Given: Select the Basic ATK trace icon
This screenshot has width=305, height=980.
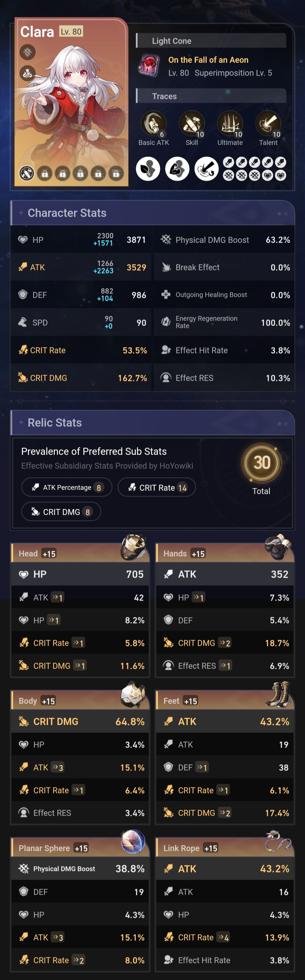Looking at the screenshot, I should (153, 123).
